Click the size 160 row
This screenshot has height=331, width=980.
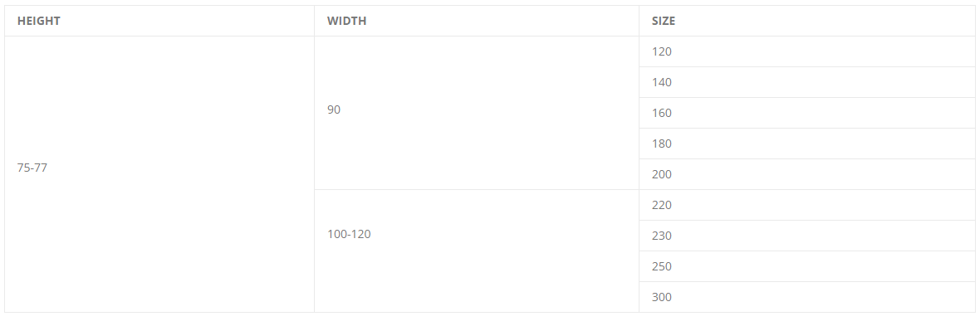point(807,113)
